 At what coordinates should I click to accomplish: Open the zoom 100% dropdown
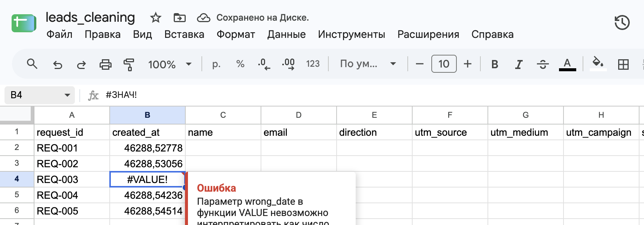pos(170,64)
